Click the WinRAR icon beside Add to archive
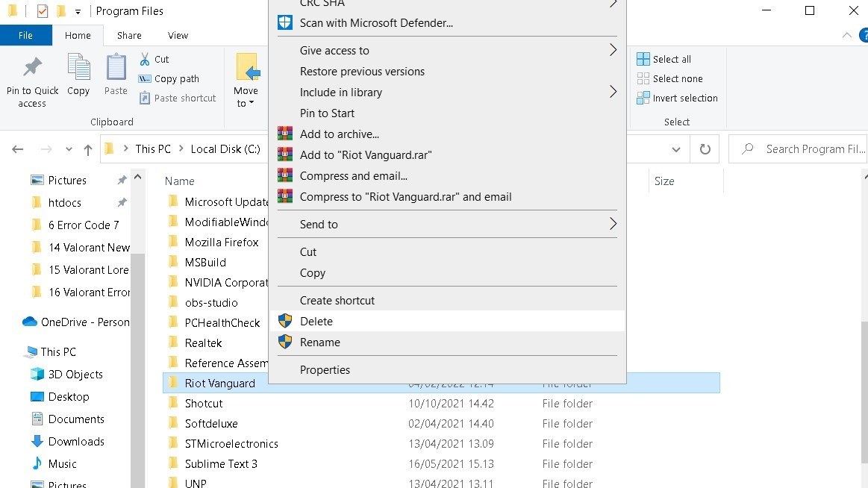The width and height of the screenshot is (868, 488). click(285, 134)
